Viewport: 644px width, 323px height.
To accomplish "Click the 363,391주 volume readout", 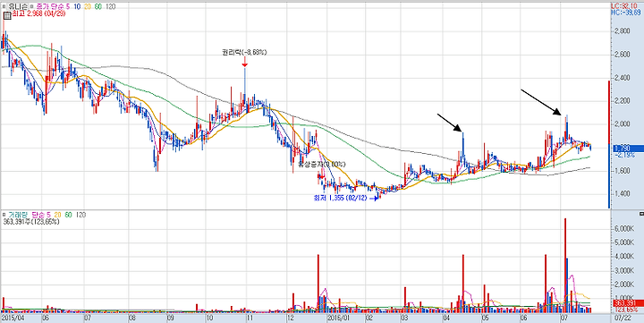I will coord(30,222).
